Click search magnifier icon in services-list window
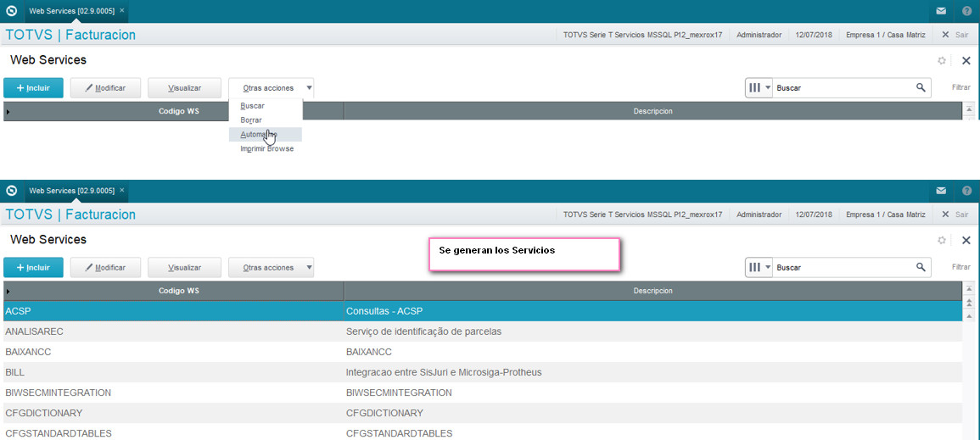The height and width of the screenshot is (440, 980). click(920, 267)
